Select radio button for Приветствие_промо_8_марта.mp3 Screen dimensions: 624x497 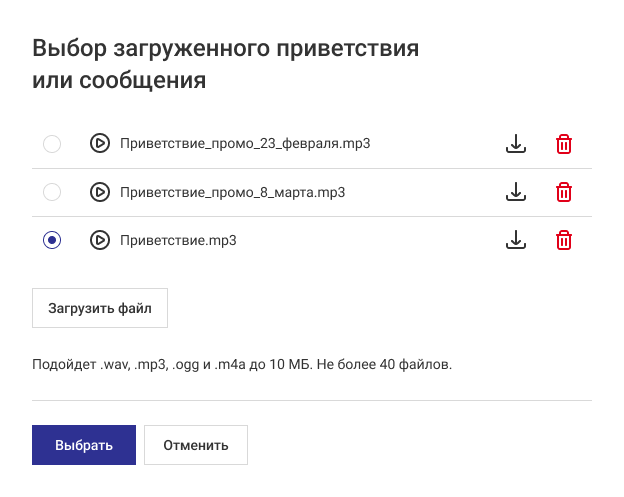(x=52, y=192)
